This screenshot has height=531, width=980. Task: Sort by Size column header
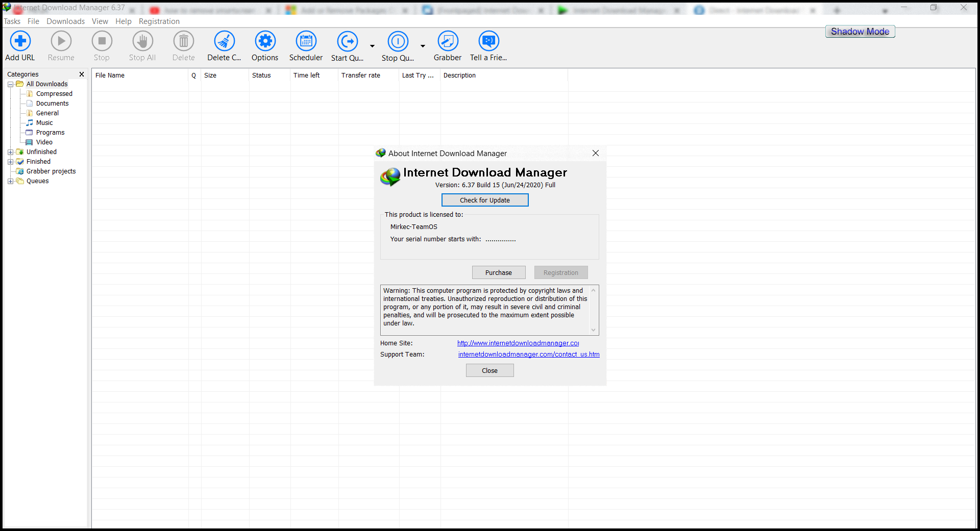tap(225, 75)
